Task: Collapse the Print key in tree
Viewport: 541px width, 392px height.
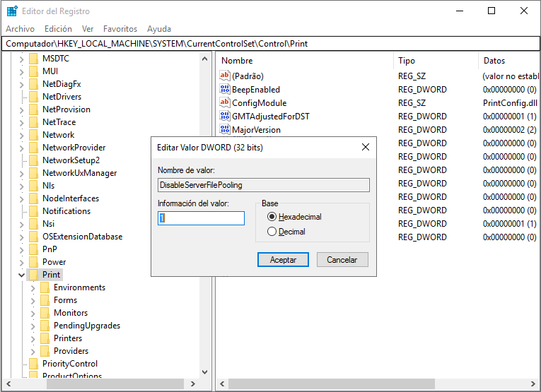Action: (x=21, y=275)
